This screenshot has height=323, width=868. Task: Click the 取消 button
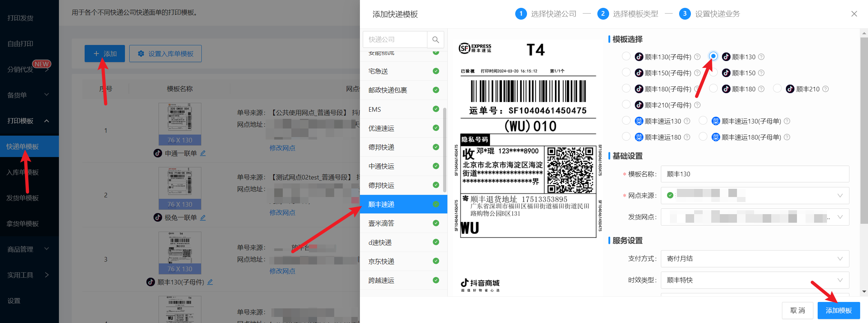(x=798, y=311)
